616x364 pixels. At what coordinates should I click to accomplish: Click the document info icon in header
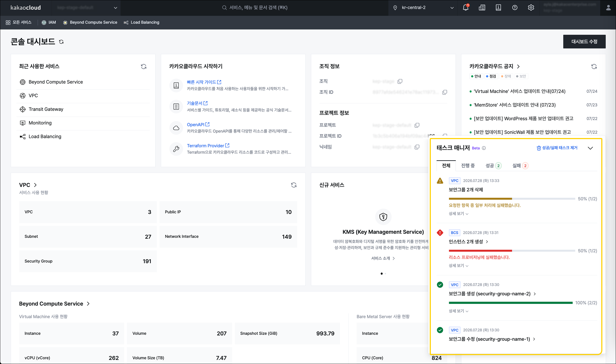tap(498, 8)
